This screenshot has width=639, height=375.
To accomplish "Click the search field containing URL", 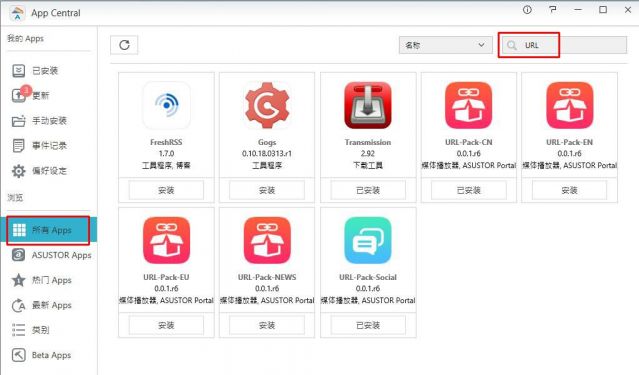I will click(x=564, y=45).
